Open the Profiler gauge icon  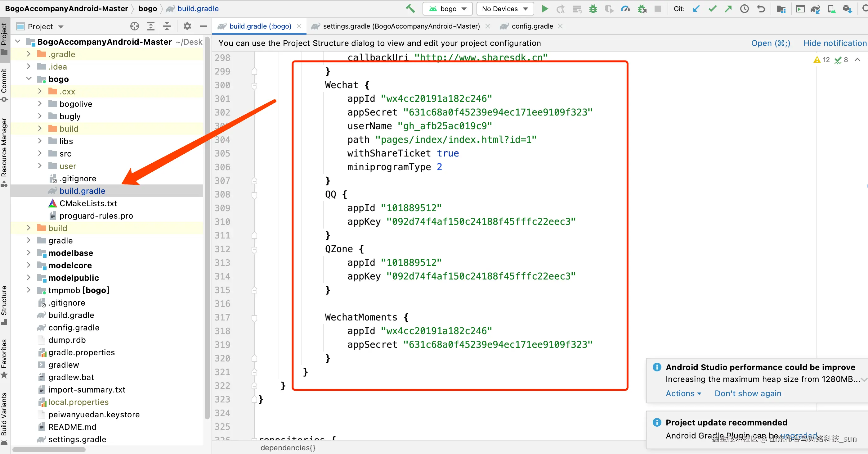click(625, 9)
